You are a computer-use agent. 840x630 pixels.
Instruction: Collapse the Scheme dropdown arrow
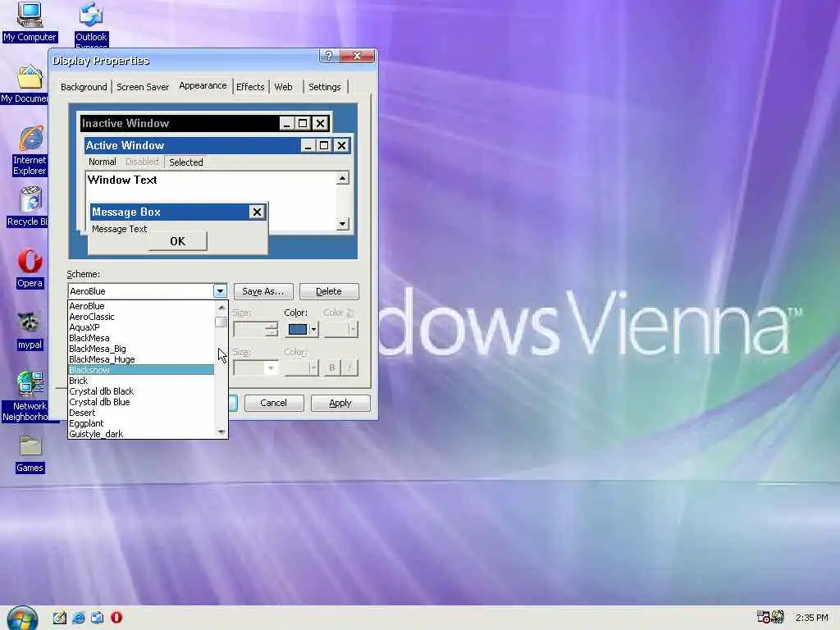(220, 291)
